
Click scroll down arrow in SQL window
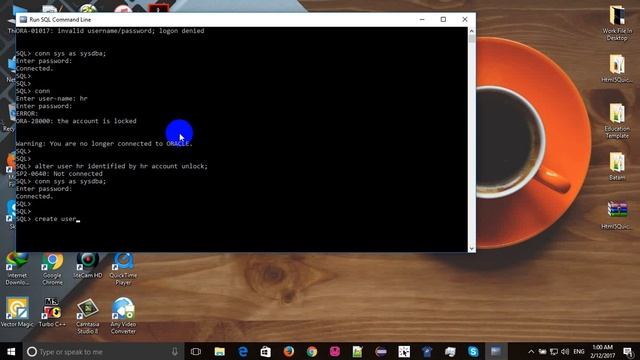click(471, 248)
